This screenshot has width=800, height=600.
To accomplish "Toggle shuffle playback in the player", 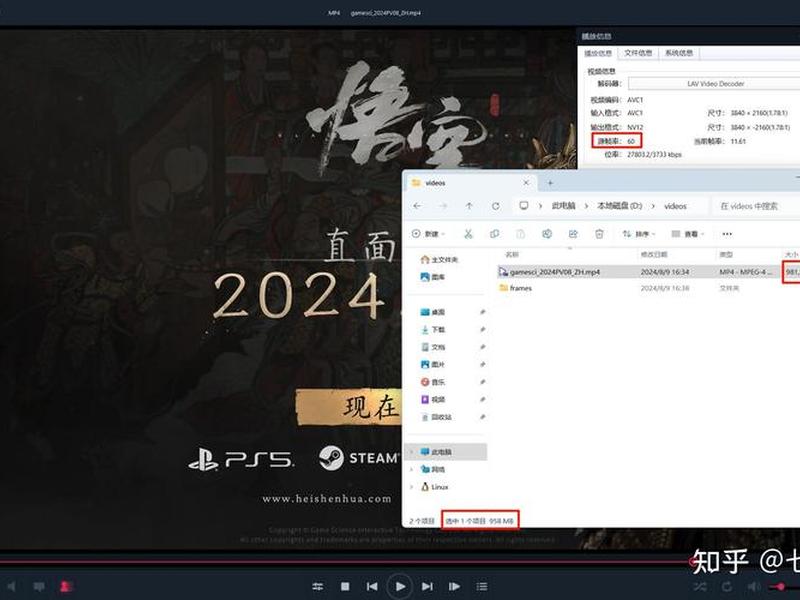I will point(699,587).
